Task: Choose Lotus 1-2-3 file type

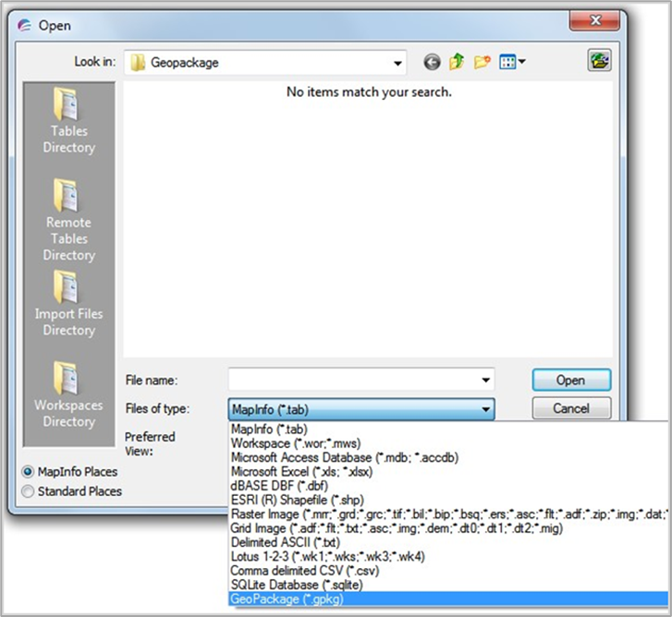Action: coord(448,556)
